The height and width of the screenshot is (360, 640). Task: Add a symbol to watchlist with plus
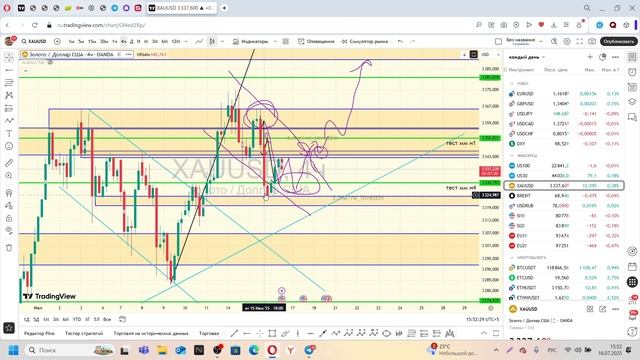pos(590,57)
